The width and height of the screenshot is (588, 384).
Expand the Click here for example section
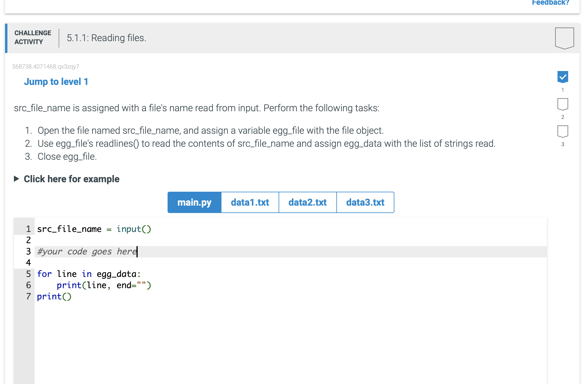[71, 179]
